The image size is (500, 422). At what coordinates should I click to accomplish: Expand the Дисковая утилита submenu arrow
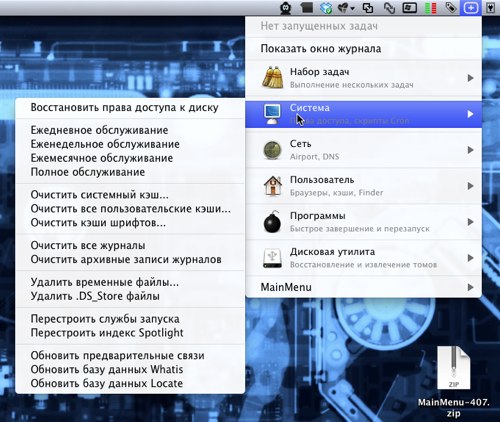pyautogui.click(x=470, y=258)
